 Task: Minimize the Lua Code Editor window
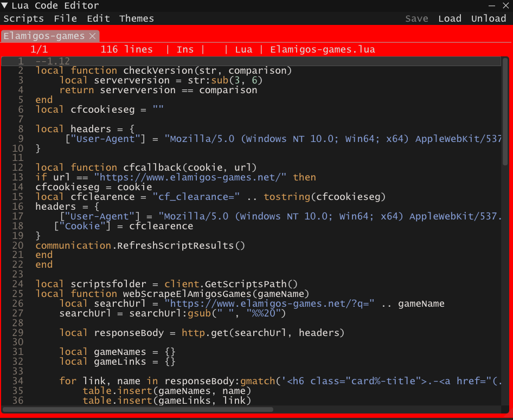(492, 5)
